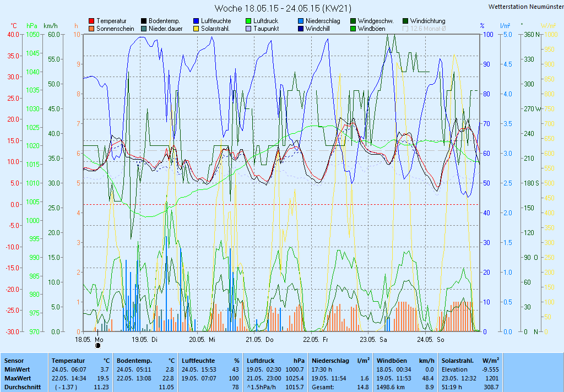This screenshot has width=564, height=392.
Task: Enable the 12.6 Monat-Ø checkbox
Action: coord(406,29)
